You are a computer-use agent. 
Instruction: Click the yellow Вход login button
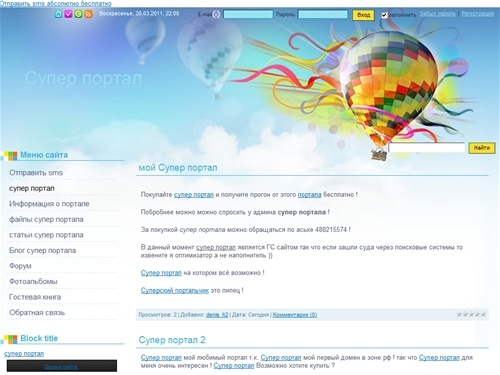pyautogui.click(x=363, y=15)
